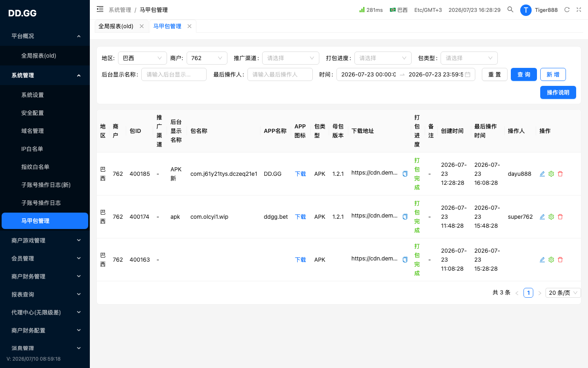Delete package 400163 with trash icon
The image size is (588, 368).
click(560, 260)
